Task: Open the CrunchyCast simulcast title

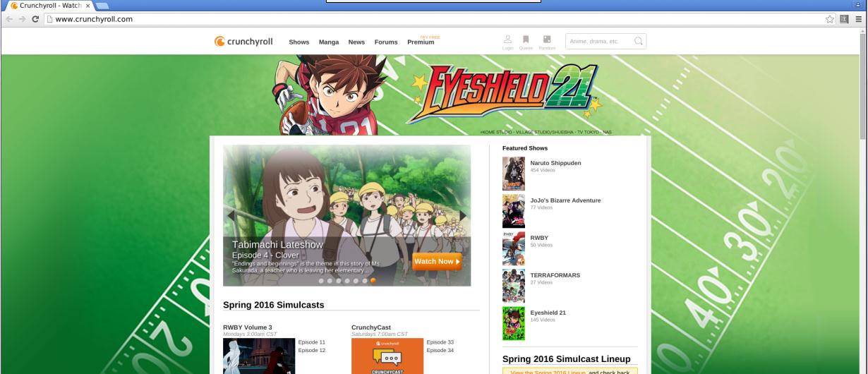Action: click(371, 327)
